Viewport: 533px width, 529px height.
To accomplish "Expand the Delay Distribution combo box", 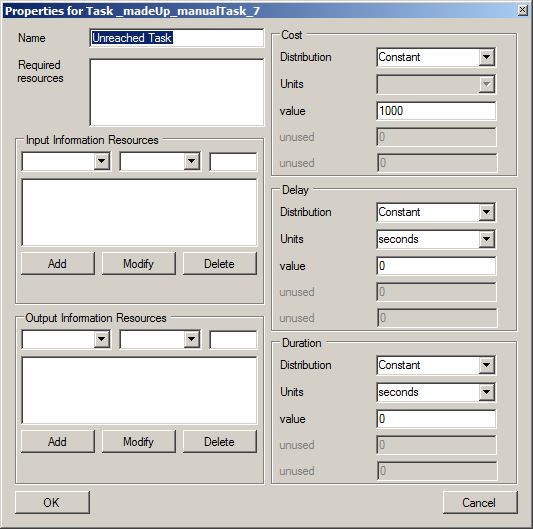I will coord(436,212).
